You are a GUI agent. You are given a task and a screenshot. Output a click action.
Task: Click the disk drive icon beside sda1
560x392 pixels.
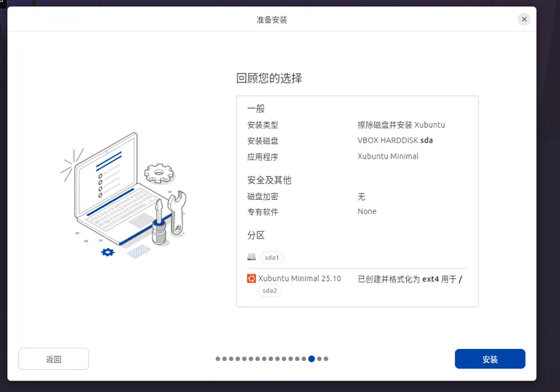tap(252, 257)
